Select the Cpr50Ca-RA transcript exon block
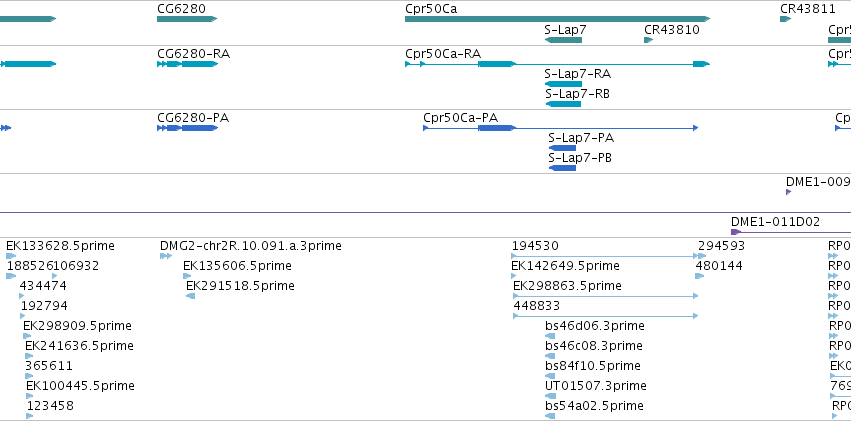This screenshot has height=421, width=851. [x=496, y=64]
